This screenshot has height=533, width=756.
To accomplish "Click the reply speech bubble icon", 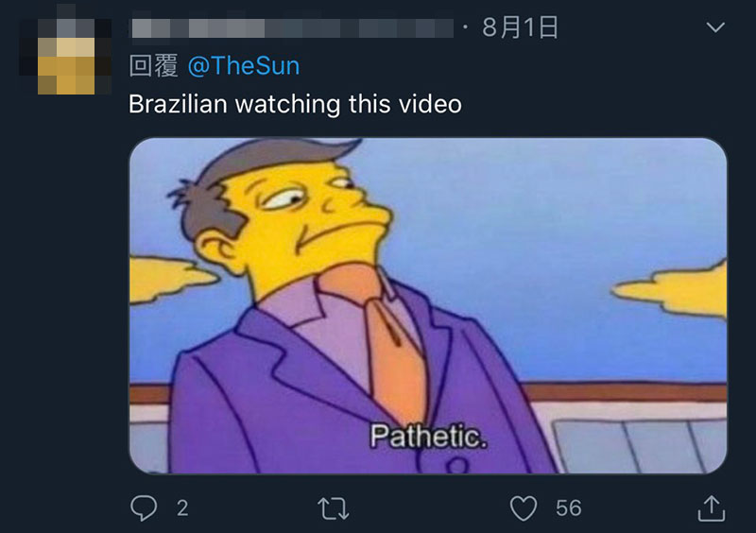I will 144,507.
